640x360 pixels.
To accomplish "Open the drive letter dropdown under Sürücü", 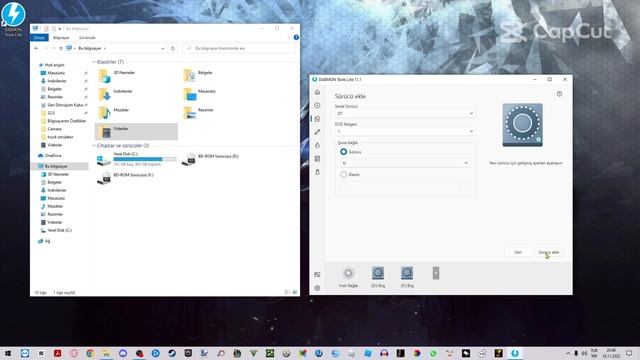I will [404, 163].
